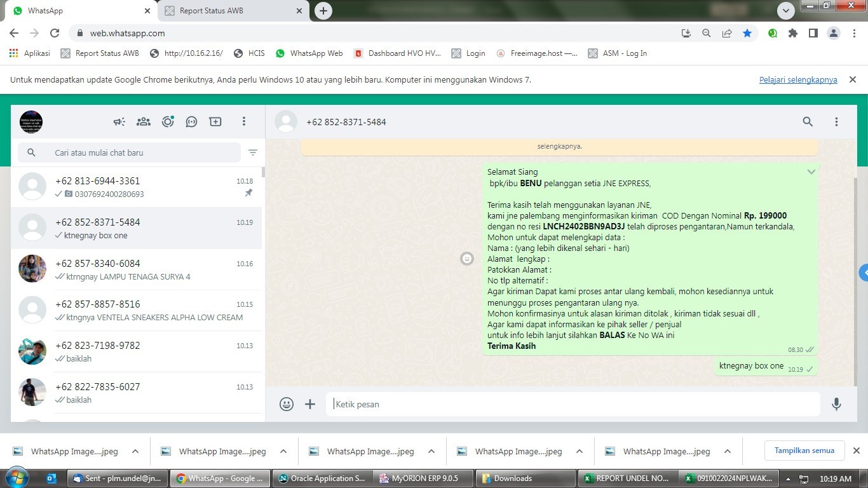868x488 pixels.
Task: Open chat with +62 857-8340-6084
Action: click(137, 269)
